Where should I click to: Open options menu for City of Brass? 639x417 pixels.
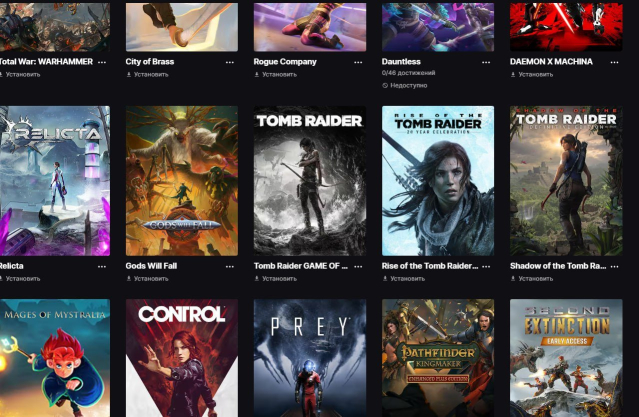click(x=230, y=62)
